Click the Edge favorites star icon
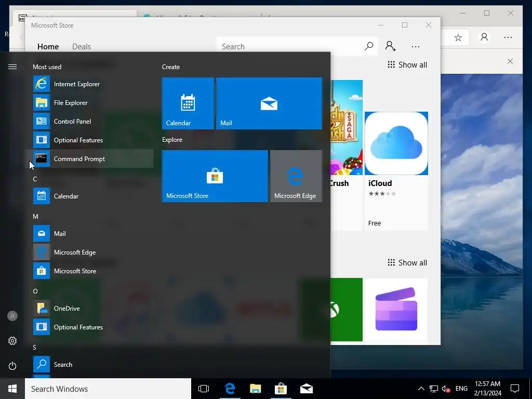This screenshot has width=532, height=399. (458, 37)
